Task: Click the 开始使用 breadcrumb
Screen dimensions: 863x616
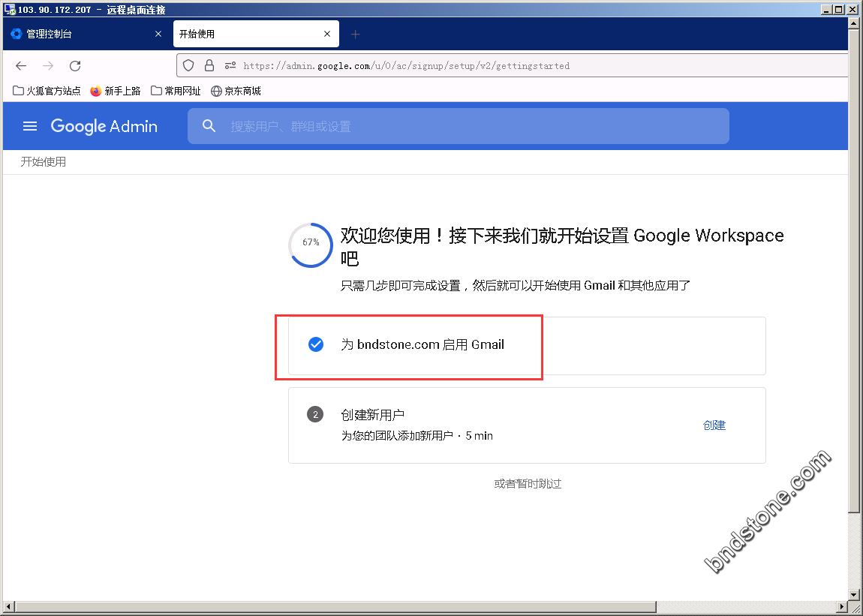Action: point(44,162)
